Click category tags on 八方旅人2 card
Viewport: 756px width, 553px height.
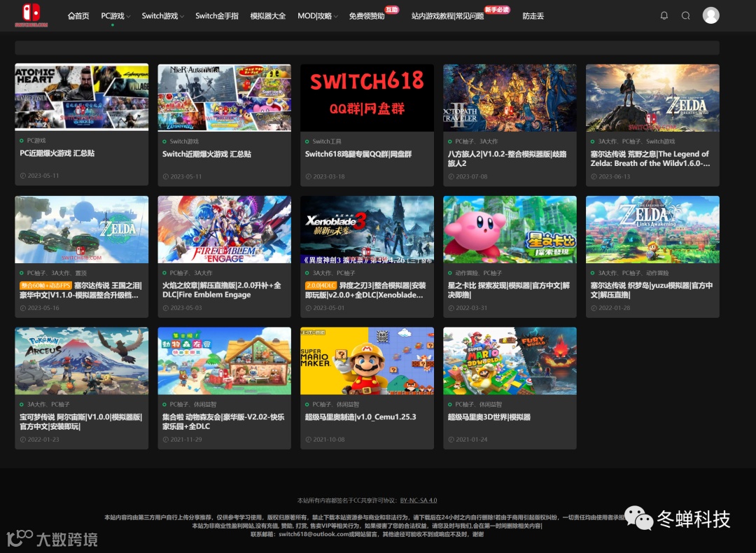[477, 141]
